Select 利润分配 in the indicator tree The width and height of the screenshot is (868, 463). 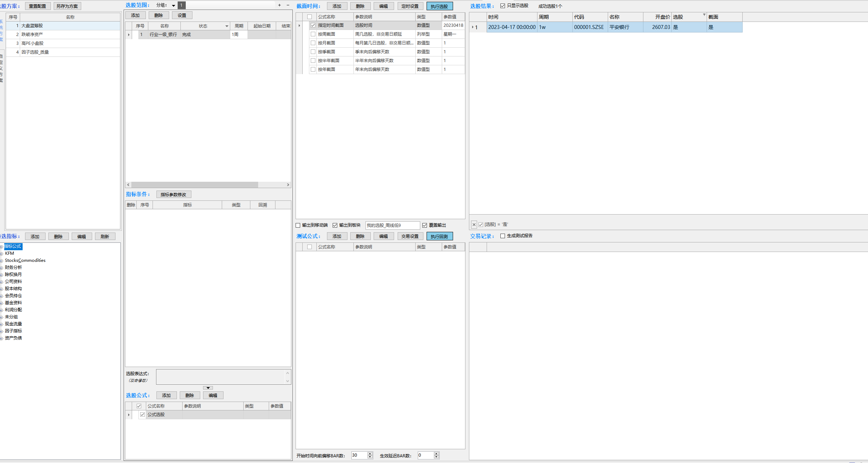point(13,310)
